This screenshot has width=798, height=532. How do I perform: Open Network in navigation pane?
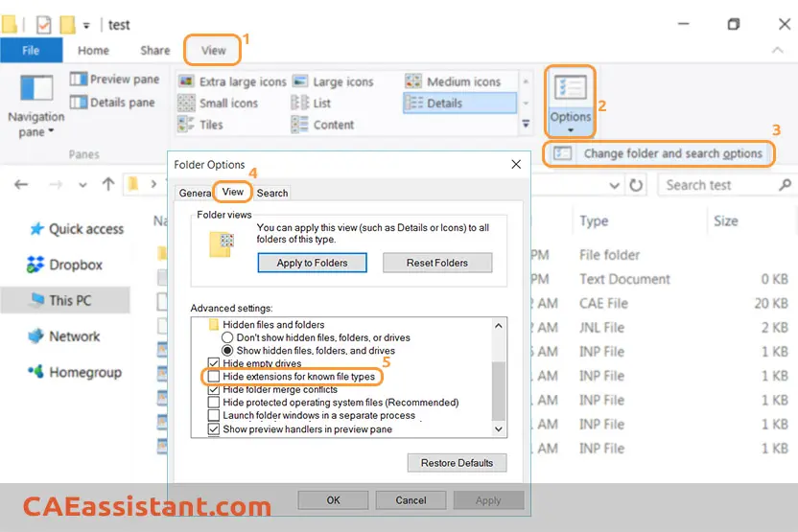(x=64, y=336)
